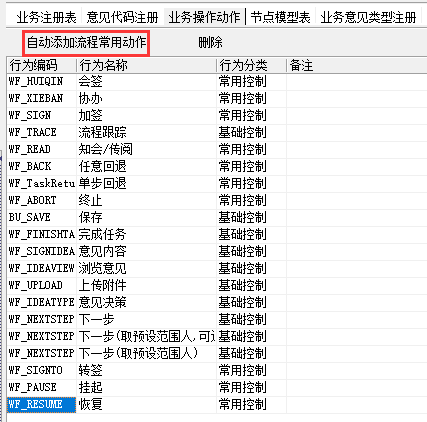This screenshot has width=427, height=422.
Task: Click the 意见决策 action name
Action: coord(103,303)
